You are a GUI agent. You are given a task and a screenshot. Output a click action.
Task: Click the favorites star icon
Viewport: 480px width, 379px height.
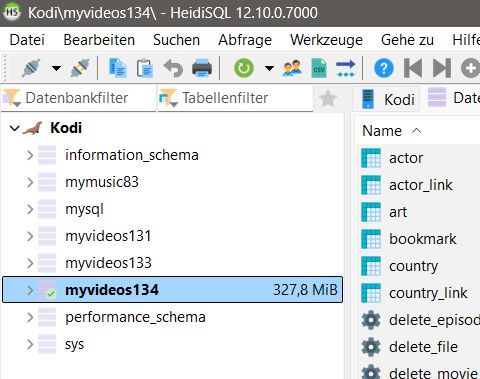(x=328, y=99)
